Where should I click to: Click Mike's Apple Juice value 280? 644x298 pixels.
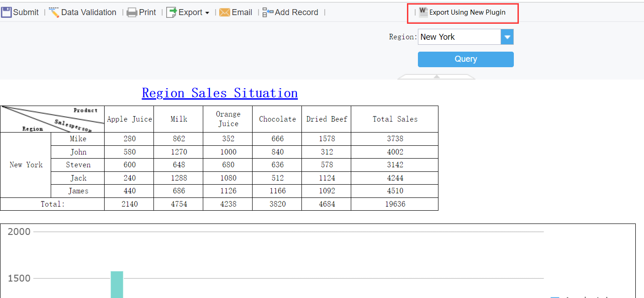click(129, 139)
